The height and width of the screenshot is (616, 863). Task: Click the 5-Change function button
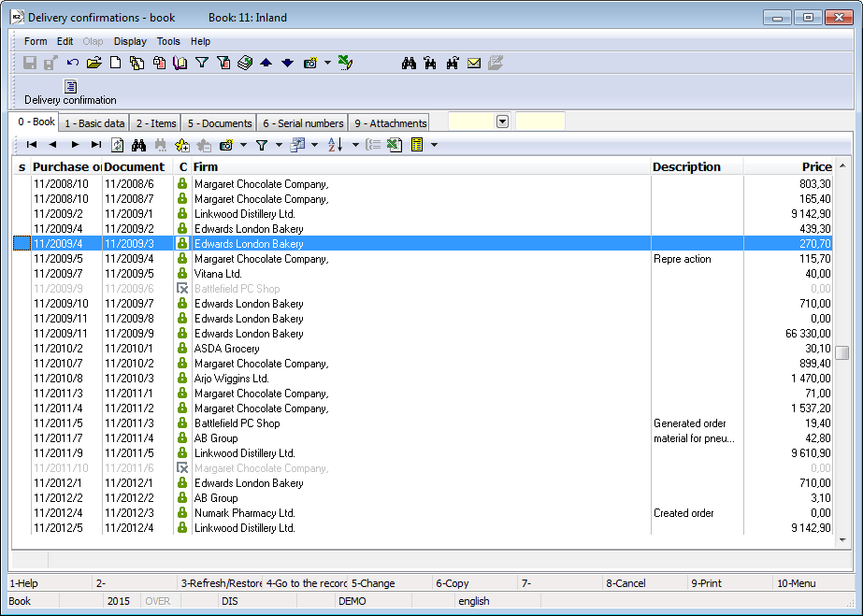[391, 583]
